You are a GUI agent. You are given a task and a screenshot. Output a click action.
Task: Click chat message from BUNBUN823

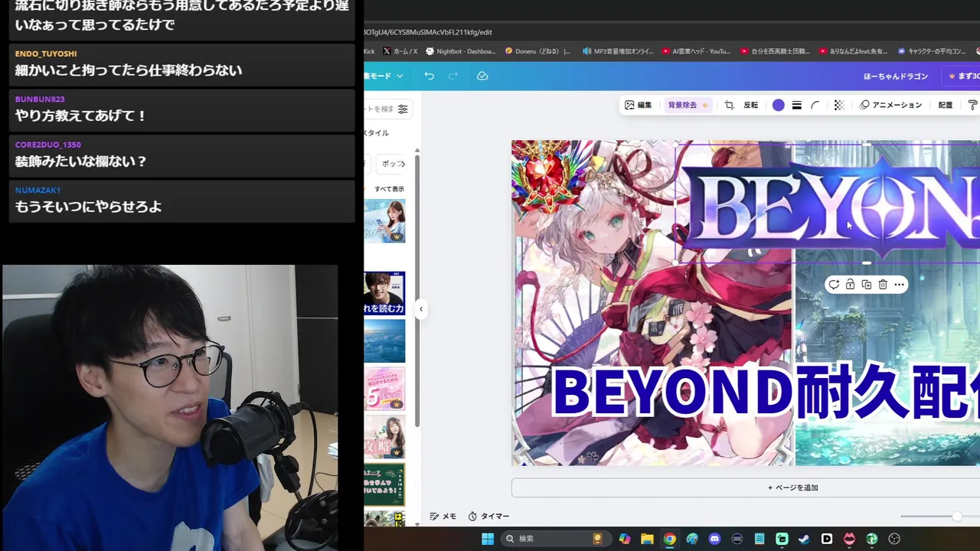click(x=181, y=110)
